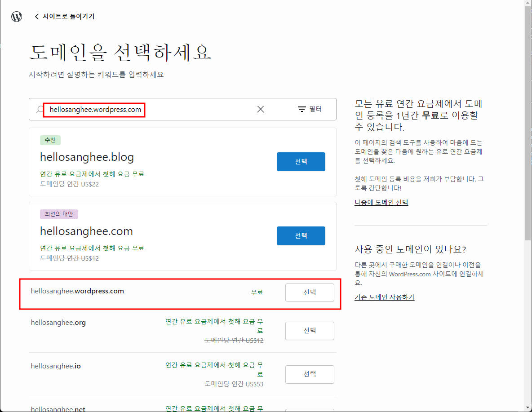Click the 추천 badge label

click(x=50, y=140)
